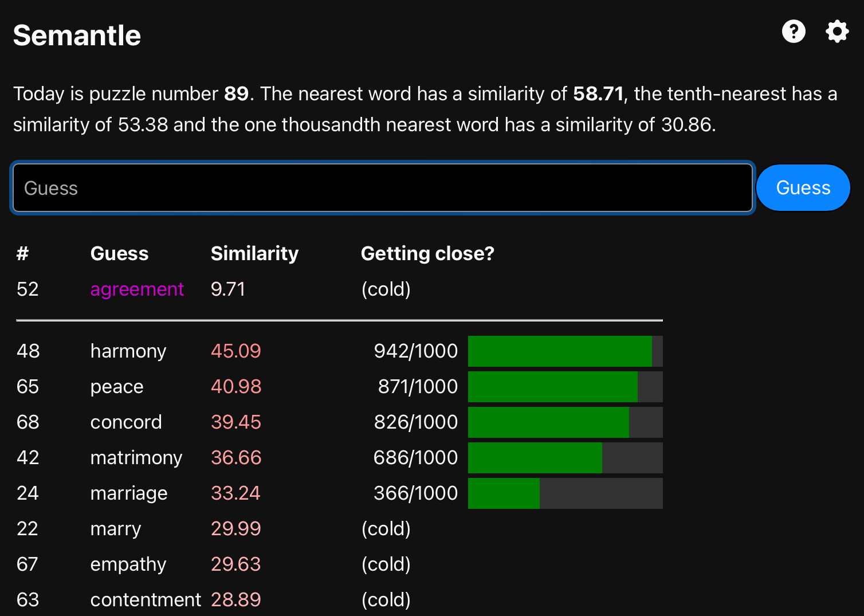This screenshot has height=616, width=864.
Task: Select the 'marry' guess word
Action: point(116,529)
